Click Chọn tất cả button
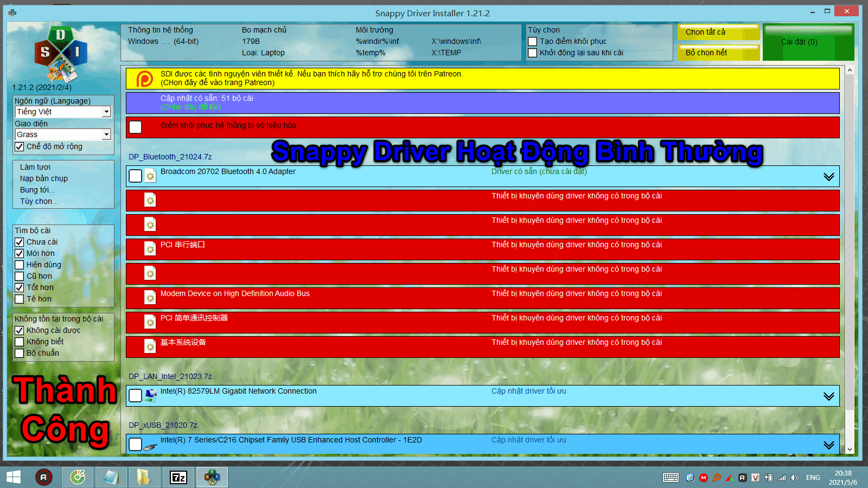 (x=719, y=33)
